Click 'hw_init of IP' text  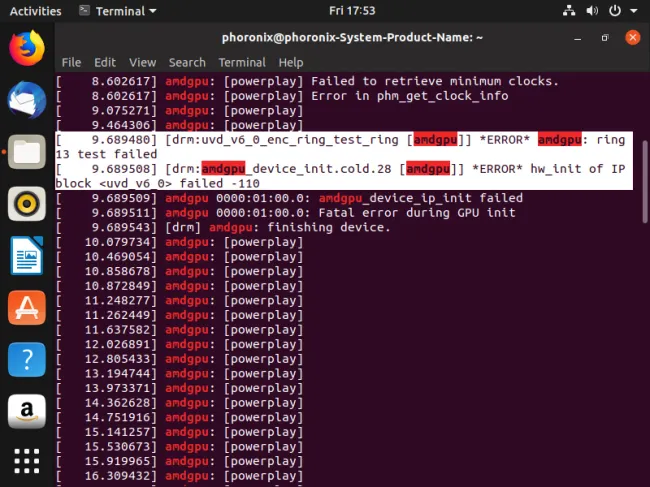coord(577,169)
